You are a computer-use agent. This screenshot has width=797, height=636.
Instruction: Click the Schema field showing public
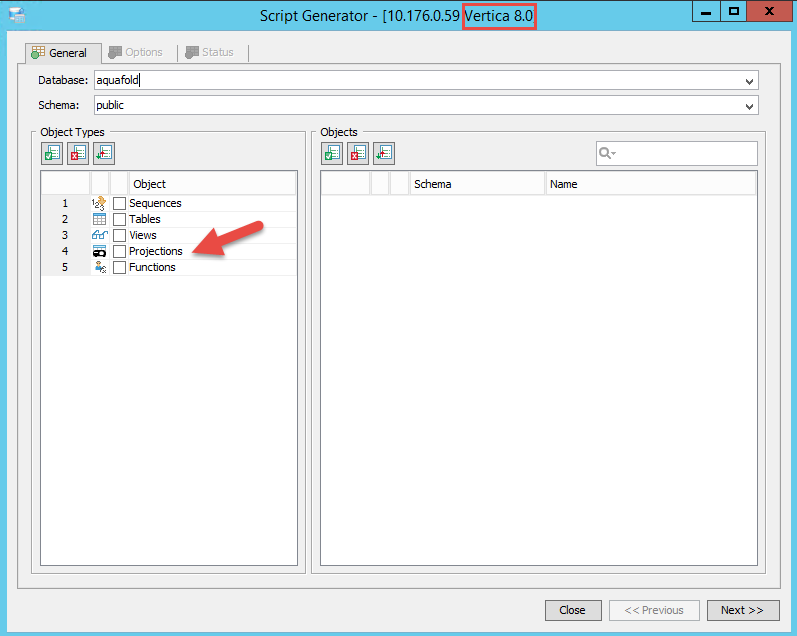point(426,105)
